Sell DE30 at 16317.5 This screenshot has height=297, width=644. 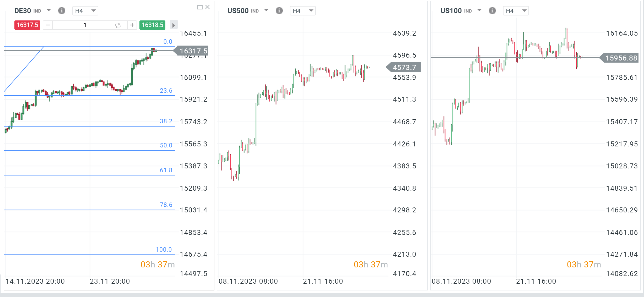pos(27,25)
